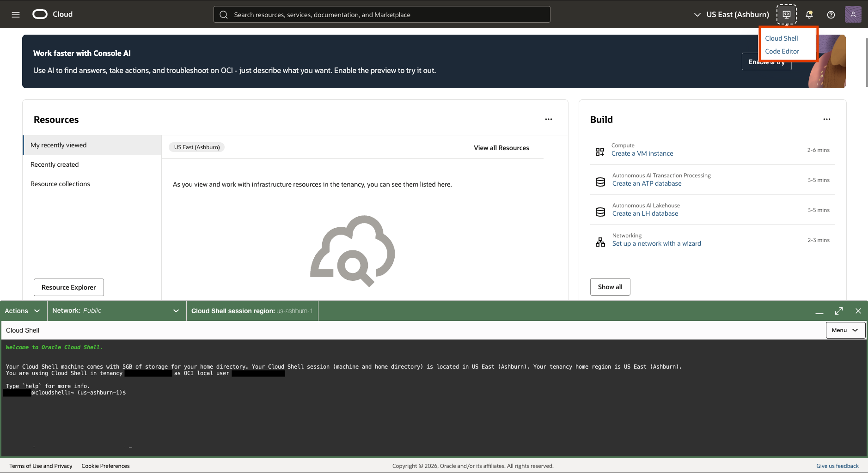The width and height of the screenshot is (868, 473).
Task: Open the hamburger navigation menu
Action: [x=16, y=14]
